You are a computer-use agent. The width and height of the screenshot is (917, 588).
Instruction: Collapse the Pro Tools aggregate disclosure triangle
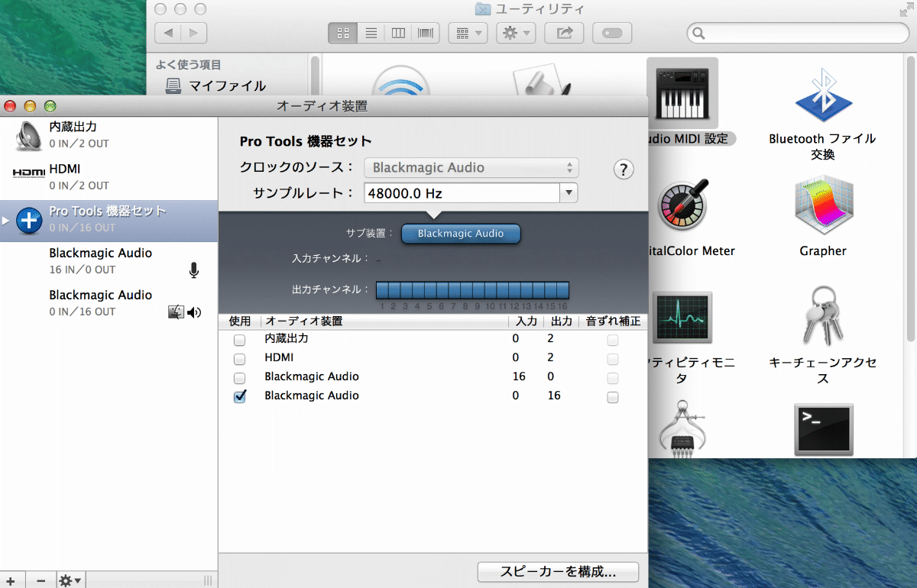point(6,221)
